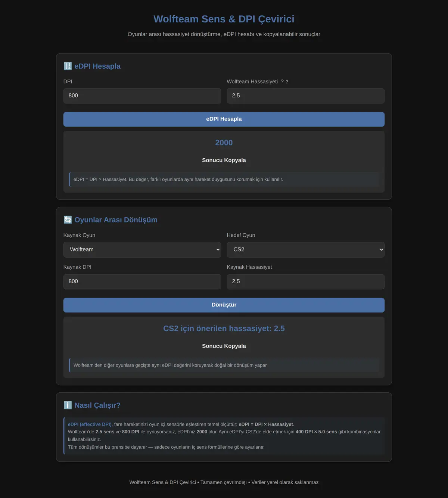Select the Wolfteam Hassasiyeti input box

point(306,96)
